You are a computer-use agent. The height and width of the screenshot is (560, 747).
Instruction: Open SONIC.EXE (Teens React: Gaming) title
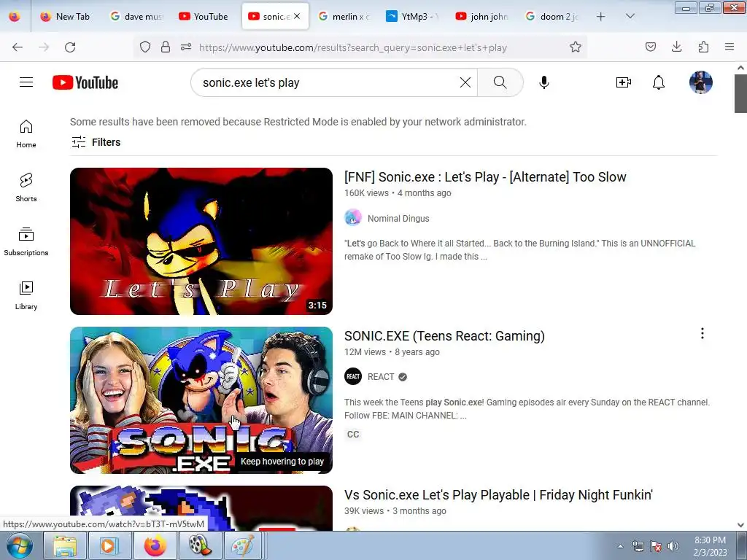pyautogui.click(x=444, y=335)
